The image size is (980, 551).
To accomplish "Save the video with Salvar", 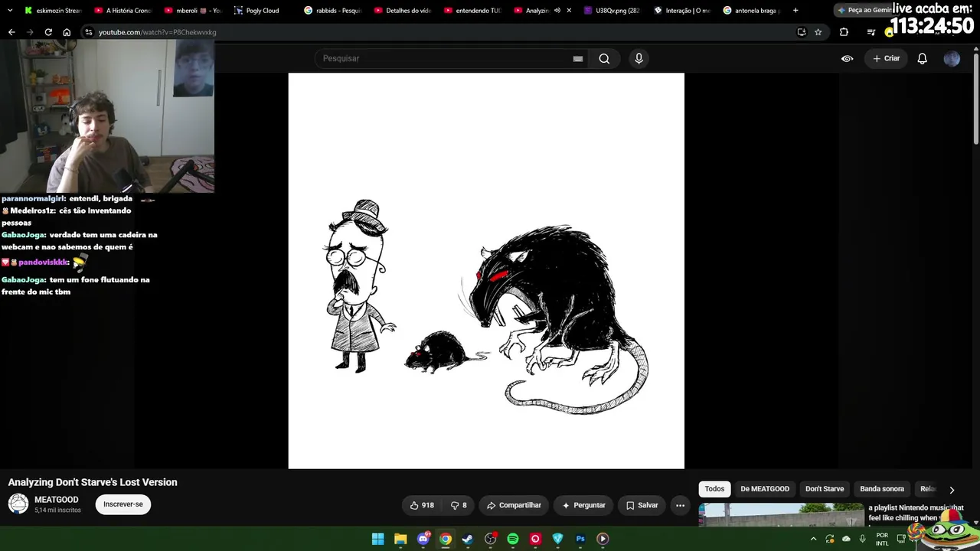I will click(x=642, y=505).
